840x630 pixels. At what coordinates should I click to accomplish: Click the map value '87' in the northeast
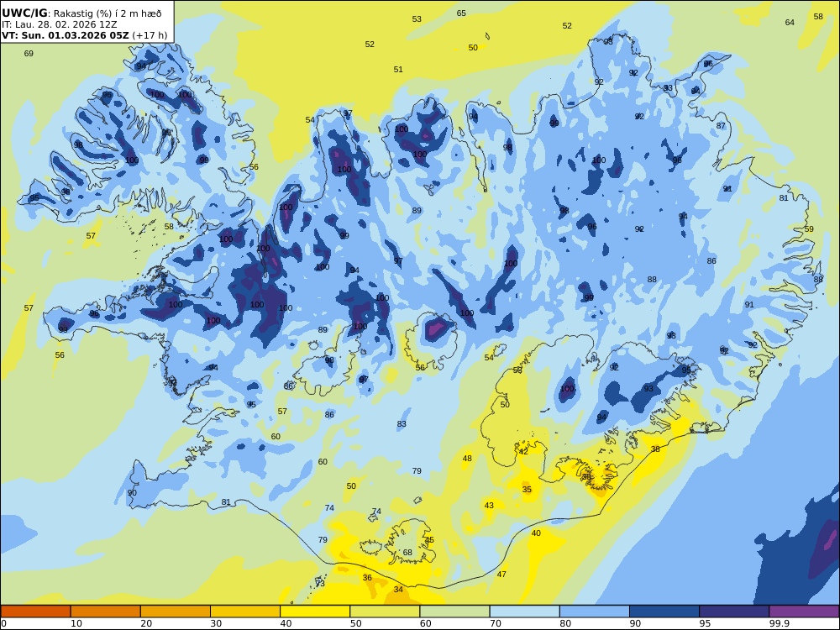[721, 126]
